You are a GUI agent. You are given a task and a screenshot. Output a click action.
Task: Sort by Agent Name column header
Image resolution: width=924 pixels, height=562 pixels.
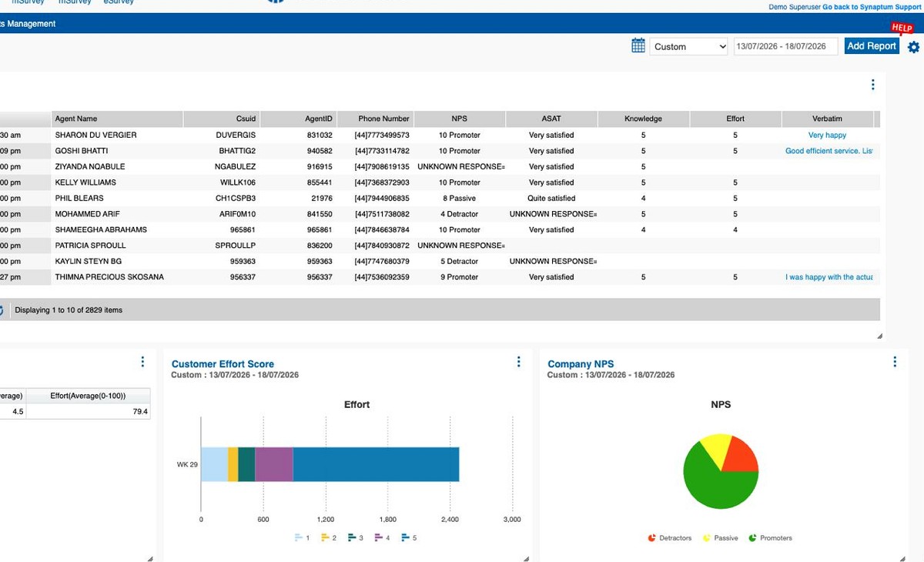(117, 119)
